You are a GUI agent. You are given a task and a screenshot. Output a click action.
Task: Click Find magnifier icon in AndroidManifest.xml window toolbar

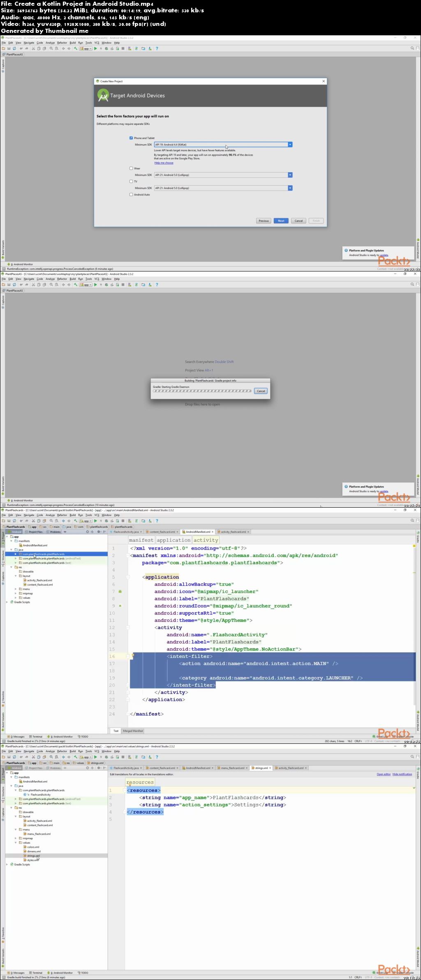(51, 521)
